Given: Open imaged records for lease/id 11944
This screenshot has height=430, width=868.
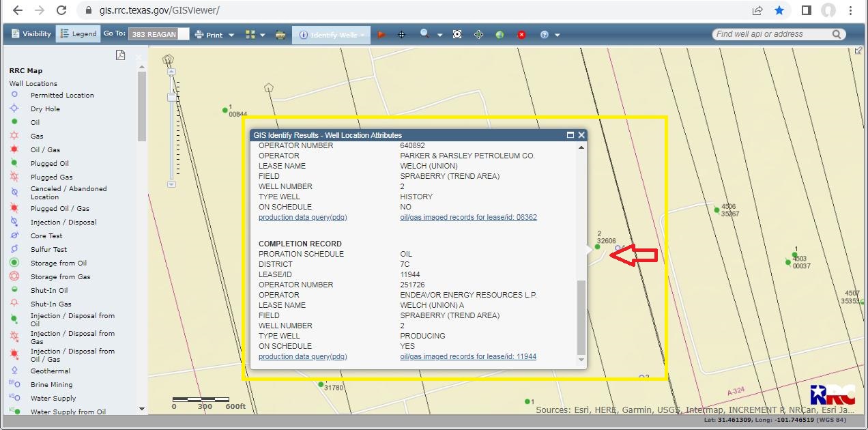Looking at the screenshot, I should 468,356.
